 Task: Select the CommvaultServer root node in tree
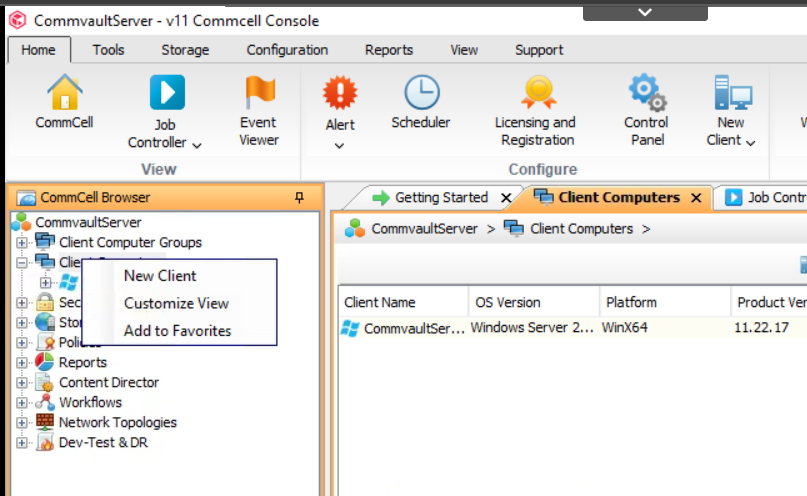[x=88, y=222]
